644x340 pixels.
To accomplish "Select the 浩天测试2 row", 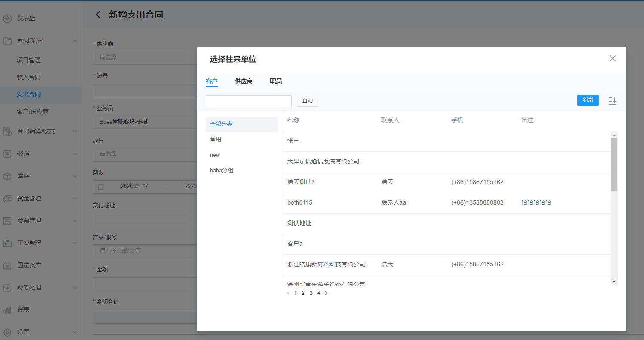I will (x=447, y=182).
